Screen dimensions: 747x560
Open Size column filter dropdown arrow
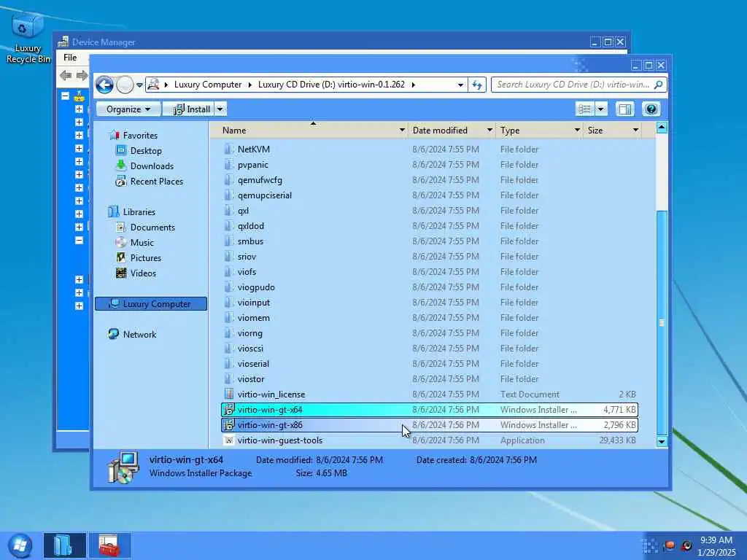tap(635, 130)
